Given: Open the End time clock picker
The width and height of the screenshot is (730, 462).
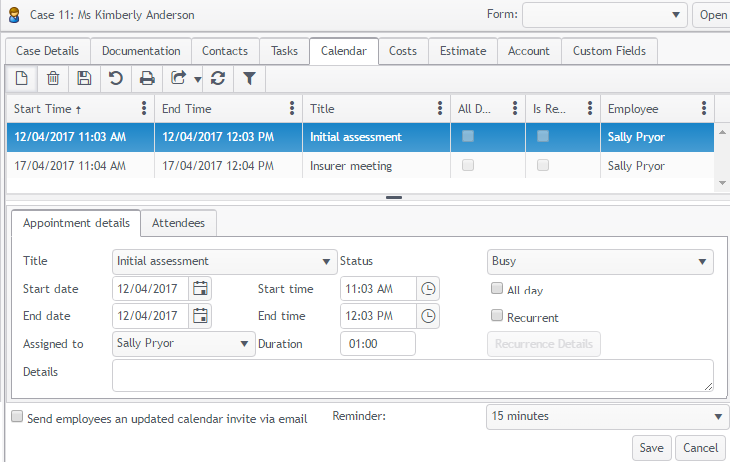Looking at the screenshot, I should 428,316.
